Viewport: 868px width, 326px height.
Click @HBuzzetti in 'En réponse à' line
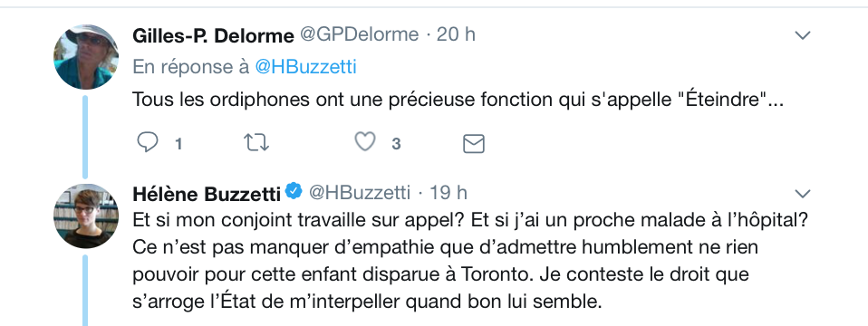coord(305,67)
